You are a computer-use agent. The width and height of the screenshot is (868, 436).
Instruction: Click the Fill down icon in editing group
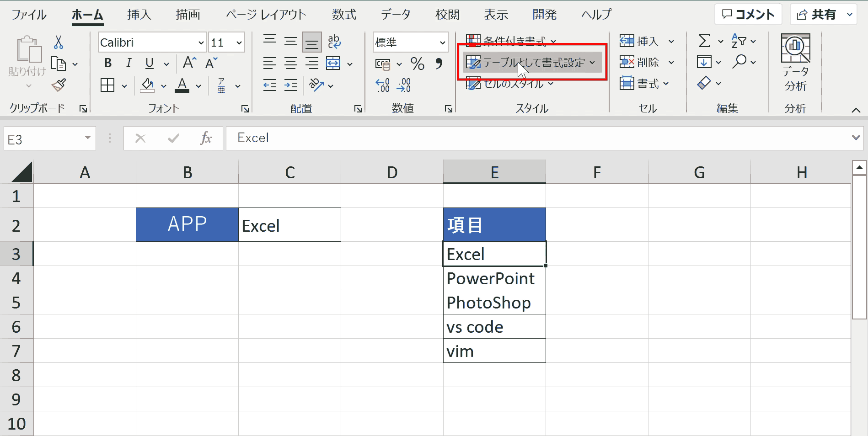pos(704,62)
